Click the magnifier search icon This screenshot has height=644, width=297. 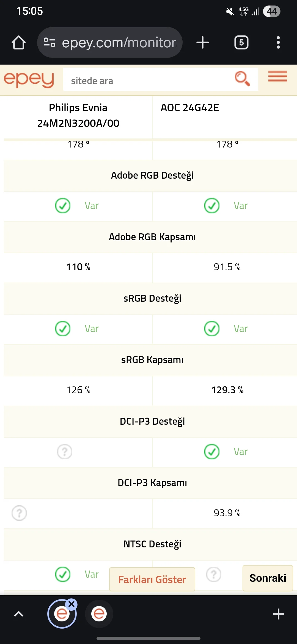click(242, 79)
